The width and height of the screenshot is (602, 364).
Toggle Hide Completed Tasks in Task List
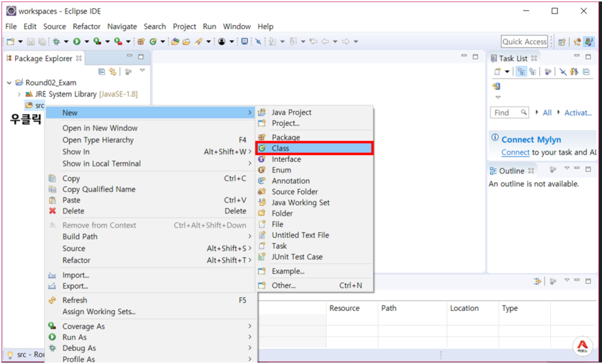[x=563, y=72]
